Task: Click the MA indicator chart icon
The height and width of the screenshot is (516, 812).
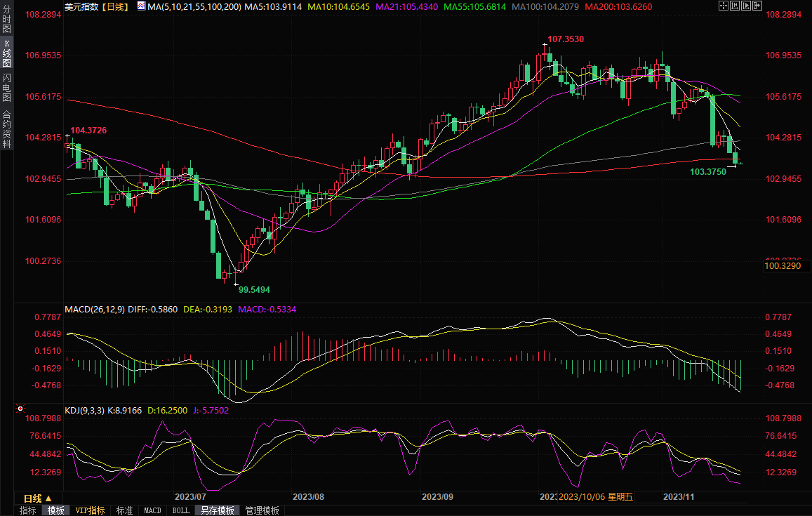Action: [x=141, y=6]
